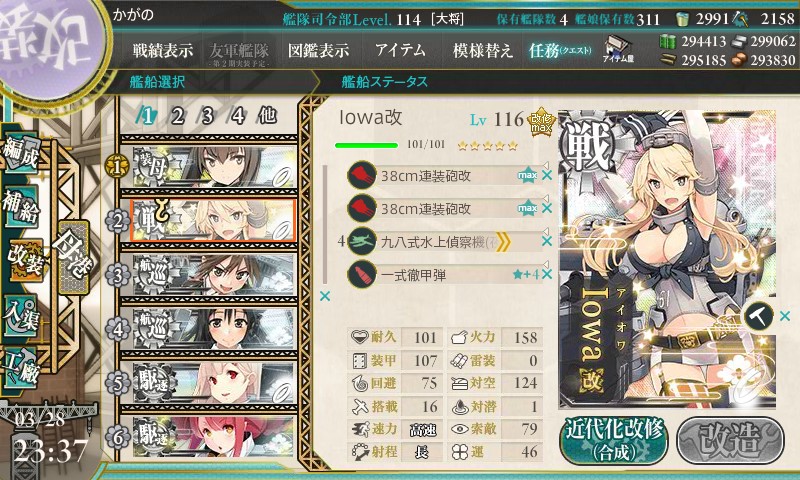This screenshot has width=800, height=480.
Task: Open the 工廠 factory side icon
Action: click(x=21, y=367)
